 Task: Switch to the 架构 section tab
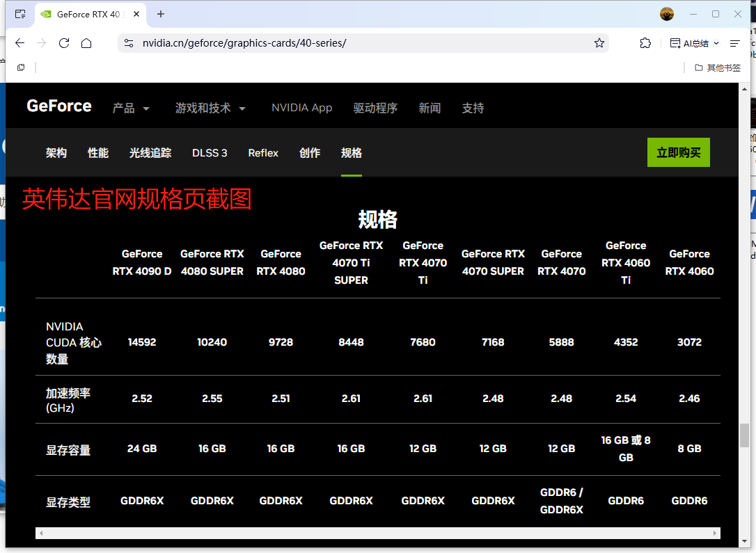[x=56, y=153]
